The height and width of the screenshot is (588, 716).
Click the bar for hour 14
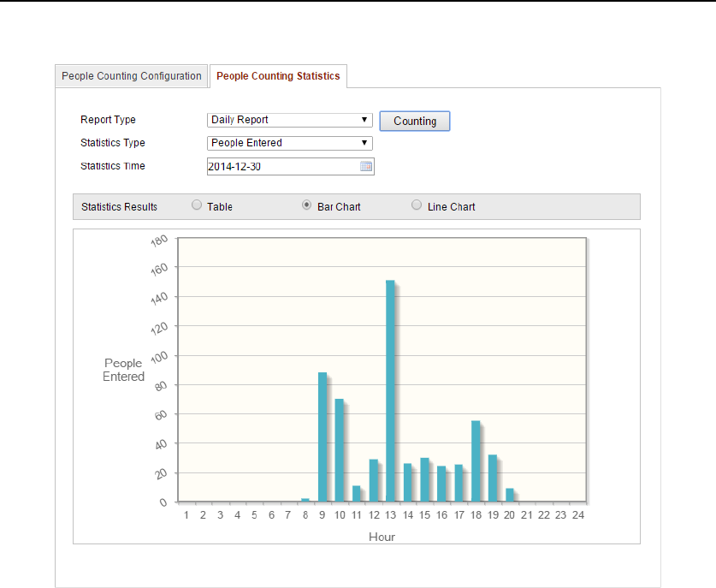[407, 482]
